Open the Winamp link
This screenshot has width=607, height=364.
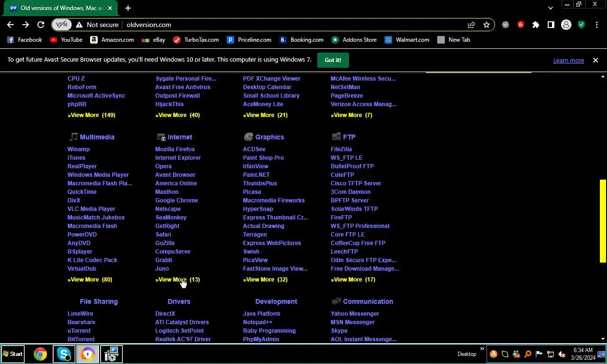click(78, 149)
